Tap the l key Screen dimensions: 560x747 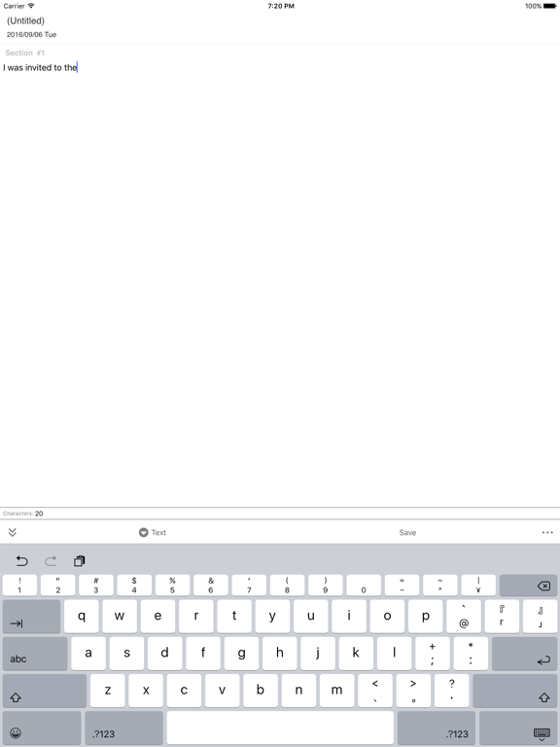click(395, 654)
